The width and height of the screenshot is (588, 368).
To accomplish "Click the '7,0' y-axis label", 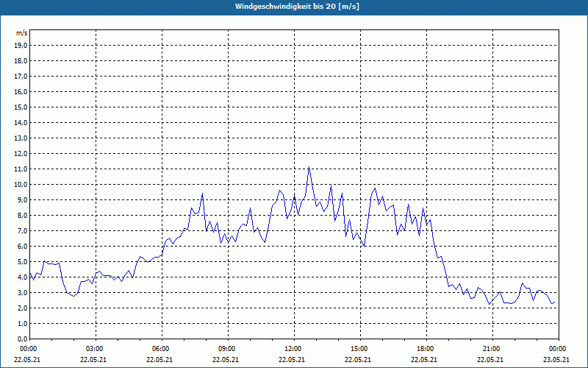I will 23,230.
